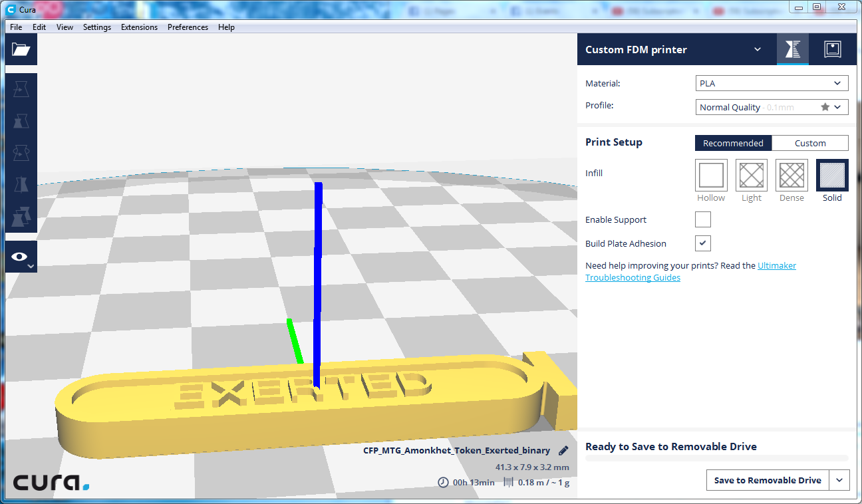Switch to the Monitor printer view icon
862x504 pixels.
[x=833, y=49]
